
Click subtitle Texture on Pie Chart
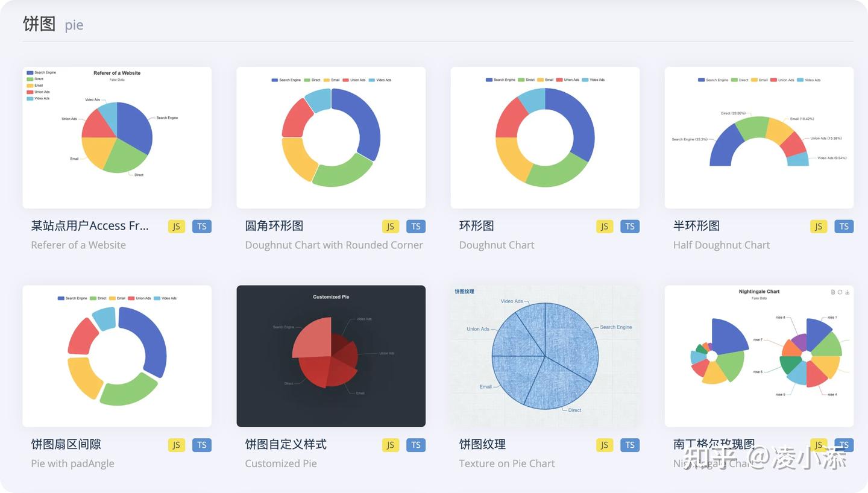(x=507, y=463)
